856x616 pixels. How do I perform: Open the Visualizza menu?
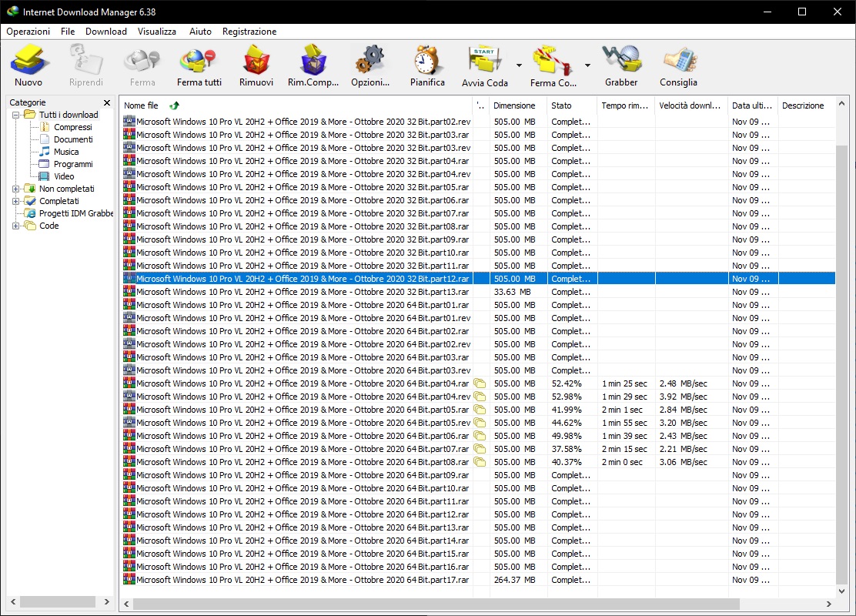click(x=157, y=32)
